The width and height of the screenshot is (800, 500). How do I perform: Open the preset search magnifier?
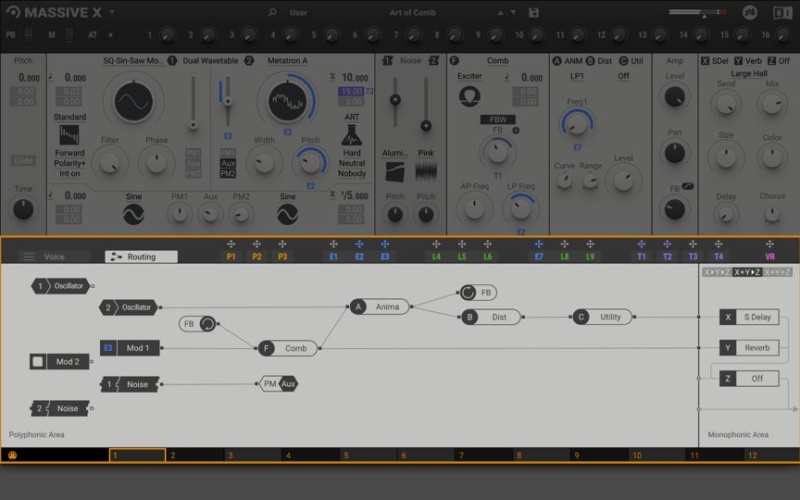272,12
